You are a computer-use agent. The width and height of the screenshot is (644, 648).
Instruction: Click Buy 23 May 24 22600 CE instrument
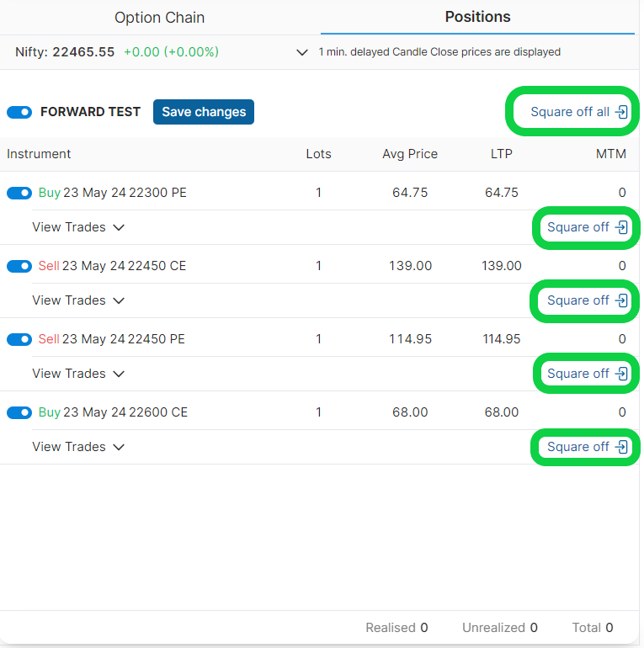(113, 412)
